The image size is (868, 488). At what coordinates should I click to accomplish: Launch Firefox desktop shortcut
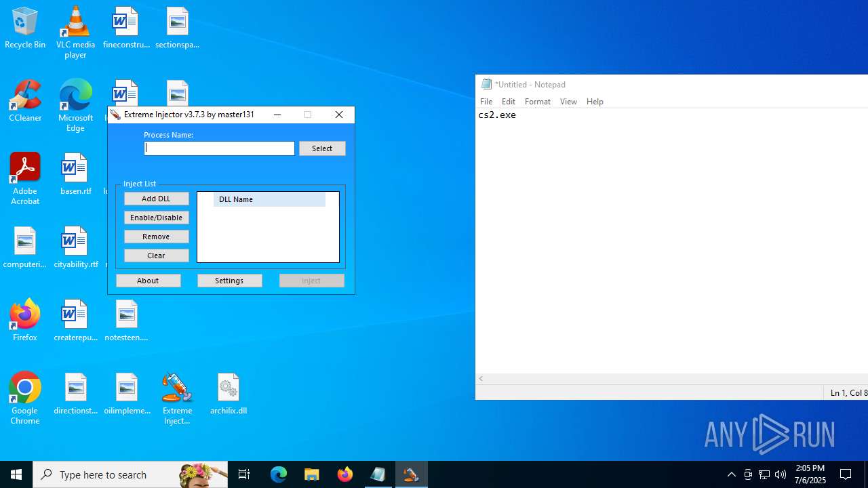25,321
